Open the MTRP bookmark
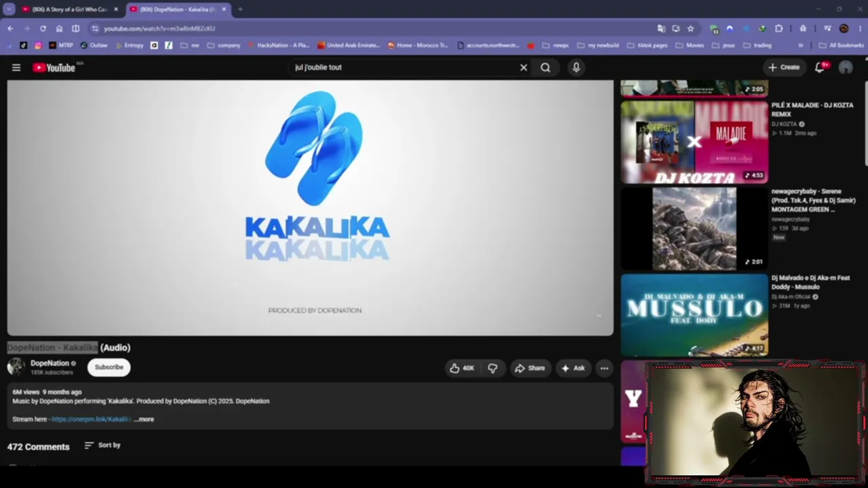868x488 pixels. (x=61, y=45)
